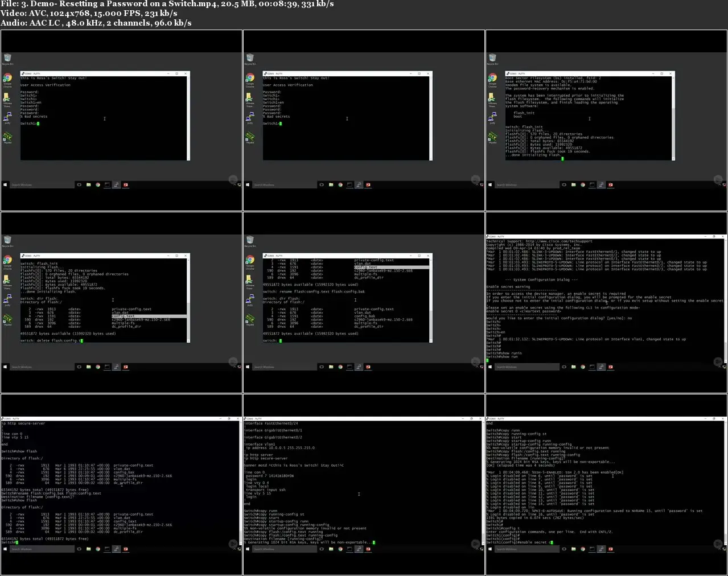This screenshot has width=728, height=576.
Task: Select PuTTY taskbar icon in flash_init frame
Action: [x=601, y=184]
